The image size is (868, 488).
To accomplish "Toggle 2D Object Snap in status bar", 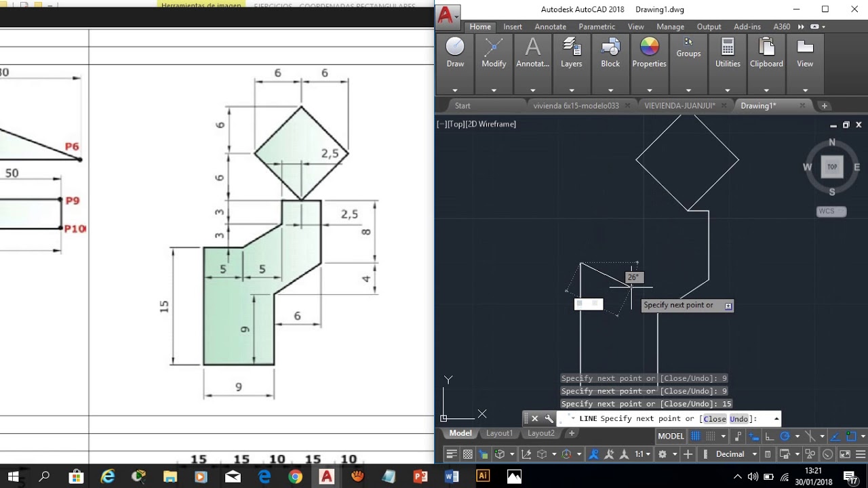I will (851, 436).
